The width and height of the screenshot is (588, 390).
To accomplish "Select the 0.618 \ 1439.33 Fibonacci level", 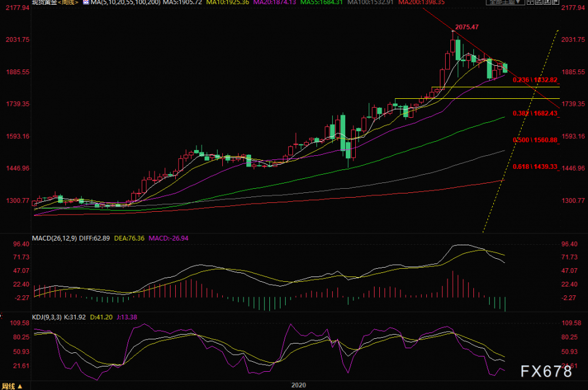I will [535, 166].
